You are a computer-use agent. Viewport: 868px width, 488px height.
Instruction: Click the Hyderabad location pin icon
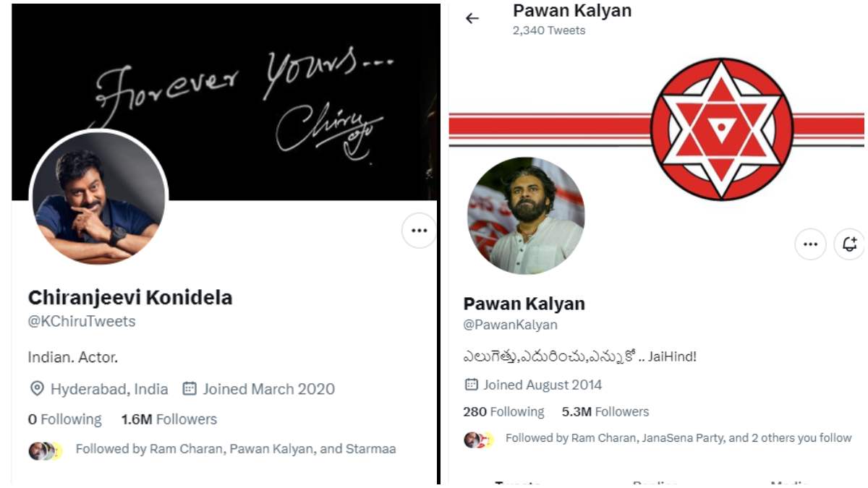pyautogui.click(x=37, y=389)
